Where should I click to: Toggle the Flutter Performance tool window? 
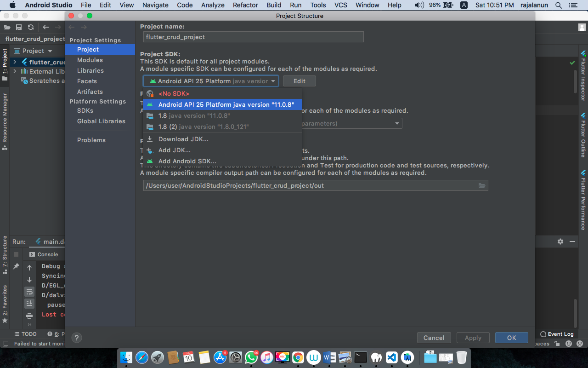point(583,200)
